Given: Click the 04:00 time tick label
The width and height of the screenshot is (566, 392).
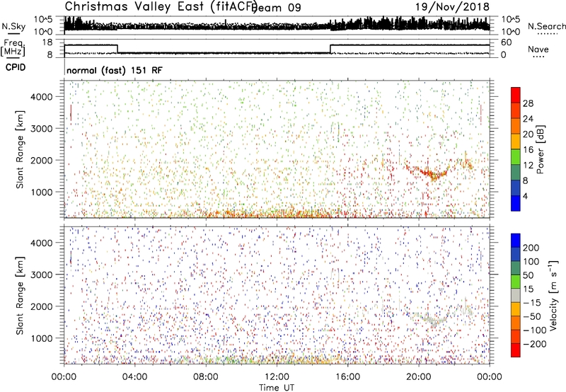Looking at the screenshot, I should (134, 377).
